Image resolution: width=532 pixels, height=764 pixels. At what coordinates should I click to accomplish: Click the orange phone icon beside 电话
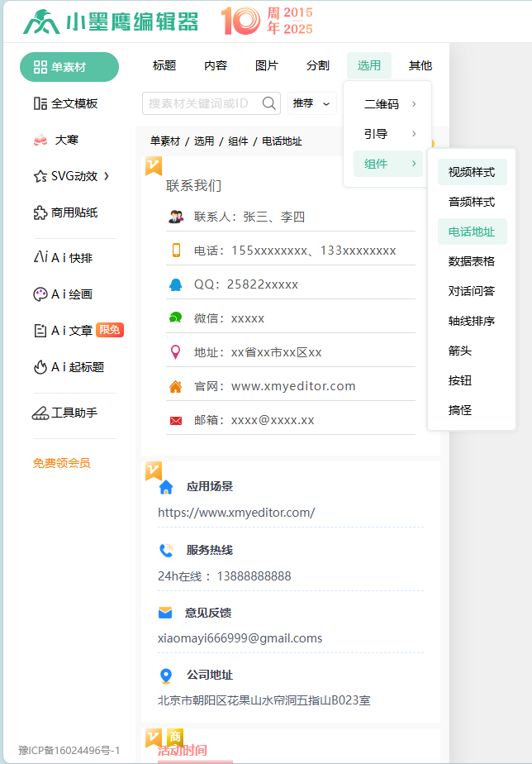pos(176,251)
